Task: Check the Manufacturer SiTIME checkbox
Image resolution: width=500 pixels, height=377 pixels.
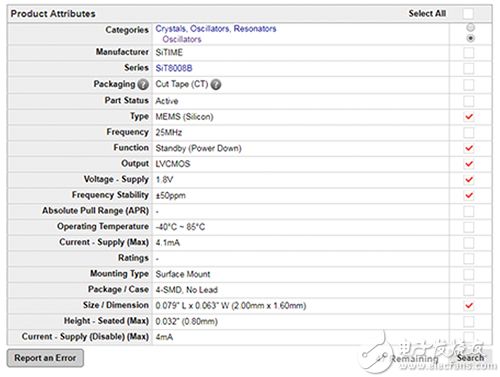Action: pyautogui.click(x=469, y=53)
